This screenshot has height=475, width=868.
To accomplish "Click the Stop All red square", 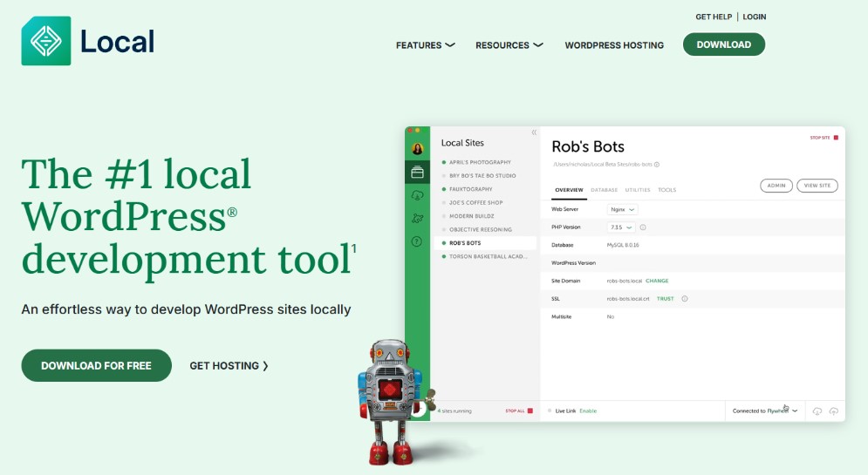I will [530, 411].
